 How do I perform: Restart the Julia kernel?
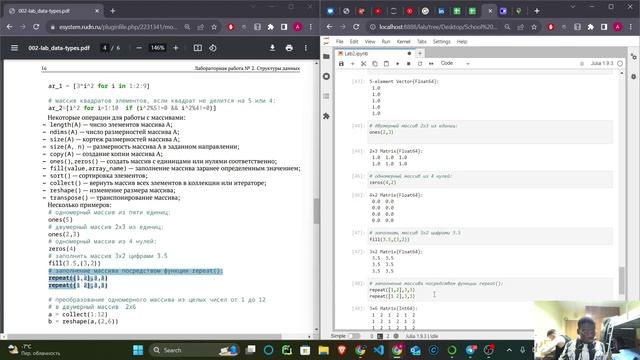pyautogui.click(x=420, y=64)
